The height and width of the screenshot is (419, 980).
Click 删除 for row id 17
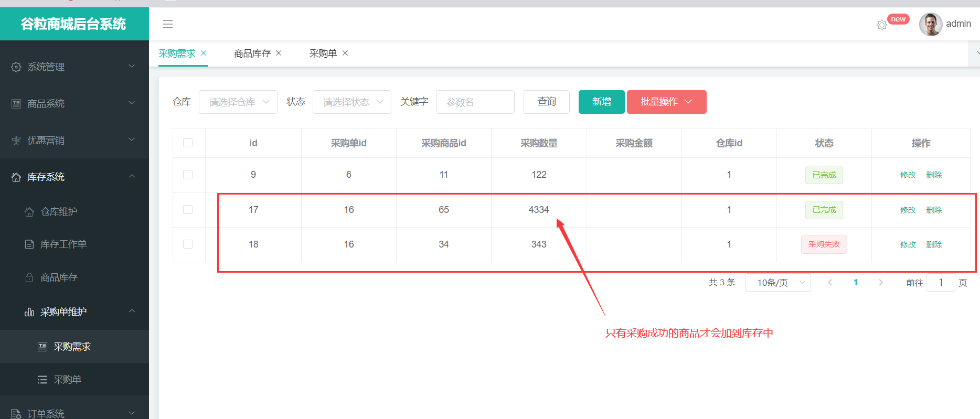point(934,210)
